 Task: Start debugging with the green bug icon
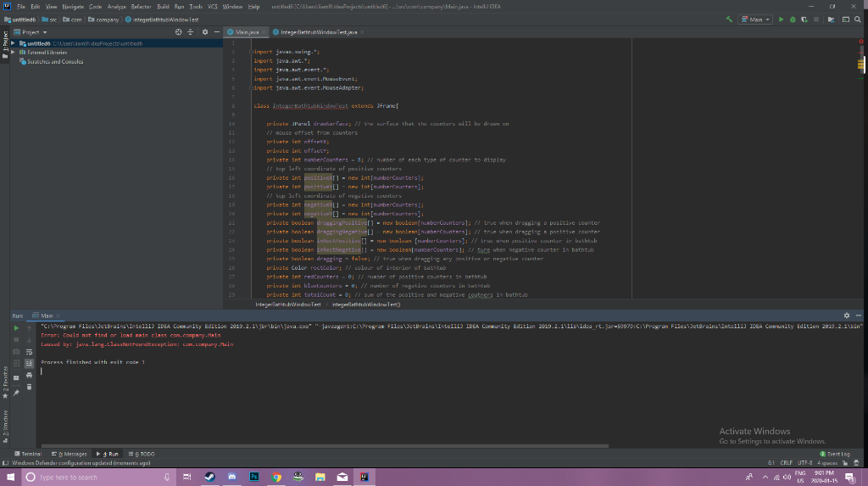click(793, 20)
